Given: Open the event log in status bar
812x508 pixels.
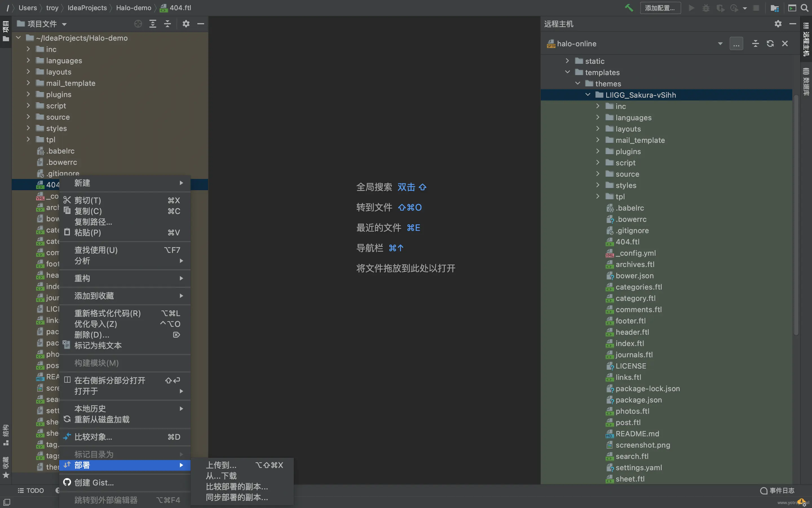Looking at the screenshot, I should 777,491.
